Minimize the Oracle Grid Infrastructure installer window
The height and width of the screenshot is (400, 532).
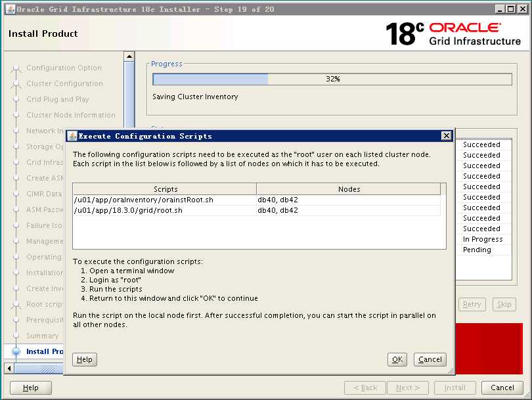point(499,9)
